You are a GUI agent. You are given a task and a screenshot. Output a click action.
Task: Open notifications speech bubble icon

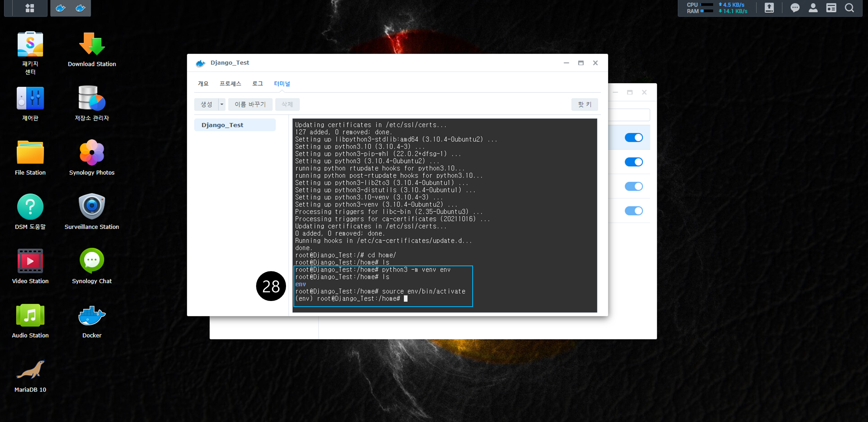coord(795,8)
